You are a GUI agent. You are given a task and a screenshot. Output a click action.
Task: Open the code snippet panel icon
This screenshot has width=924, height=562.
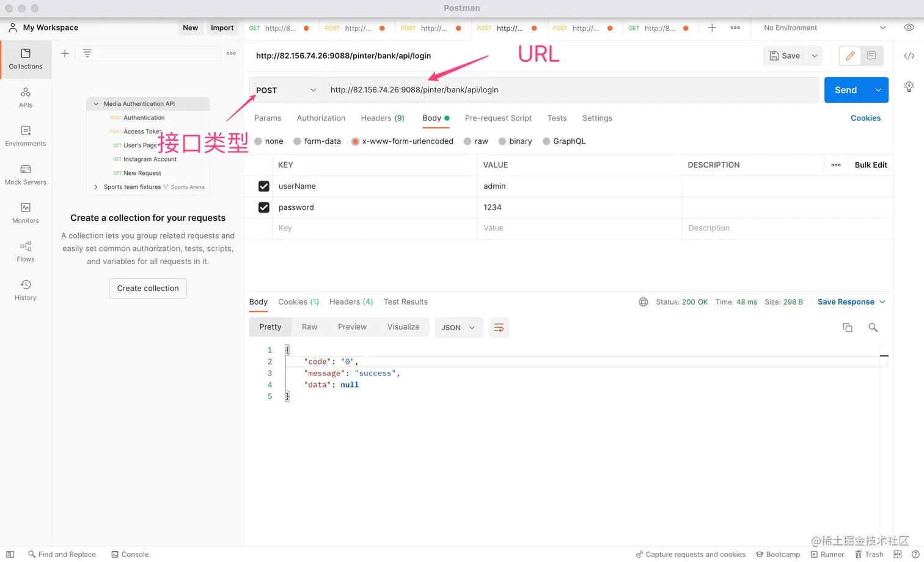pos(909,56)
